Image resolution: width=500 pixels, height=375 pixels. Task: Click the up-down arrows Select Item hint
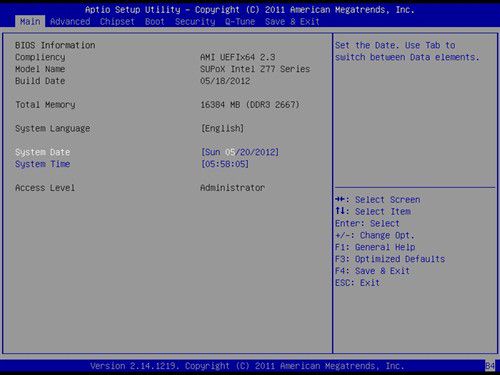tap(373, 211)
